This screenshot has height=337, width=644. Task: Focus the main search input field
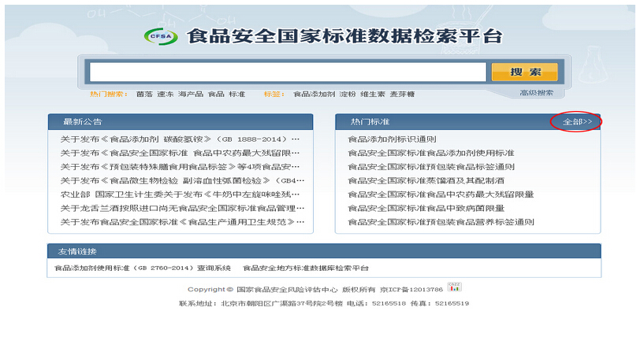pos(288,72)
